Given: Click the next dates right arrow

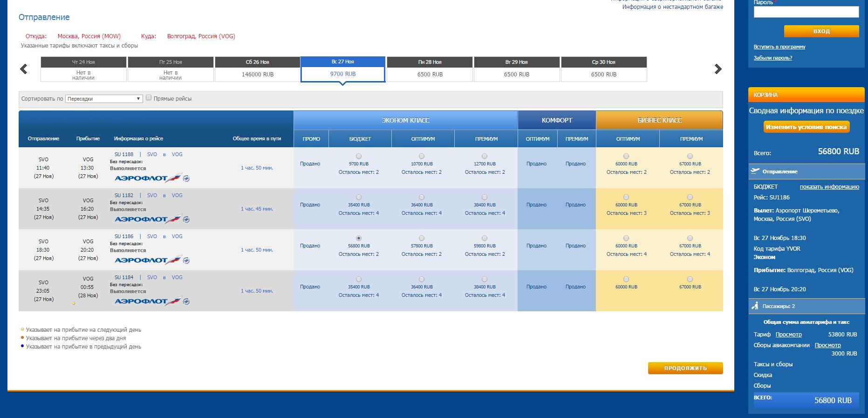Looking at the screenshot, I should click(x=718, y=69).
